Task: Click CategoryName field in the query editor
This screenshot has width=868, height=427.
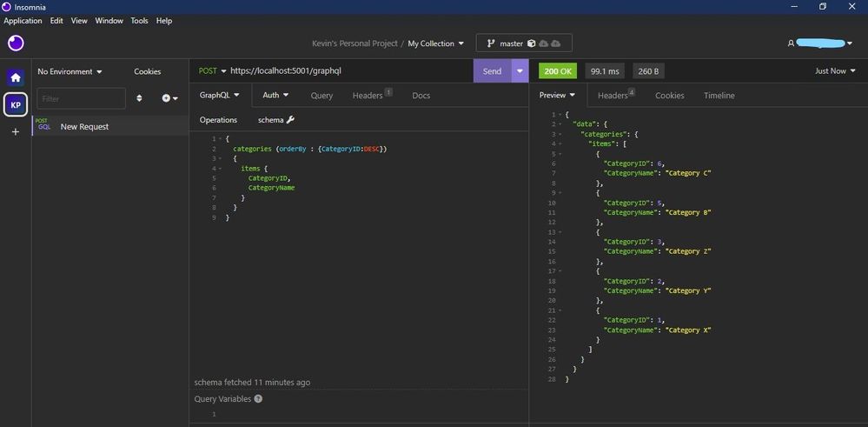Action: pos(271,188)
